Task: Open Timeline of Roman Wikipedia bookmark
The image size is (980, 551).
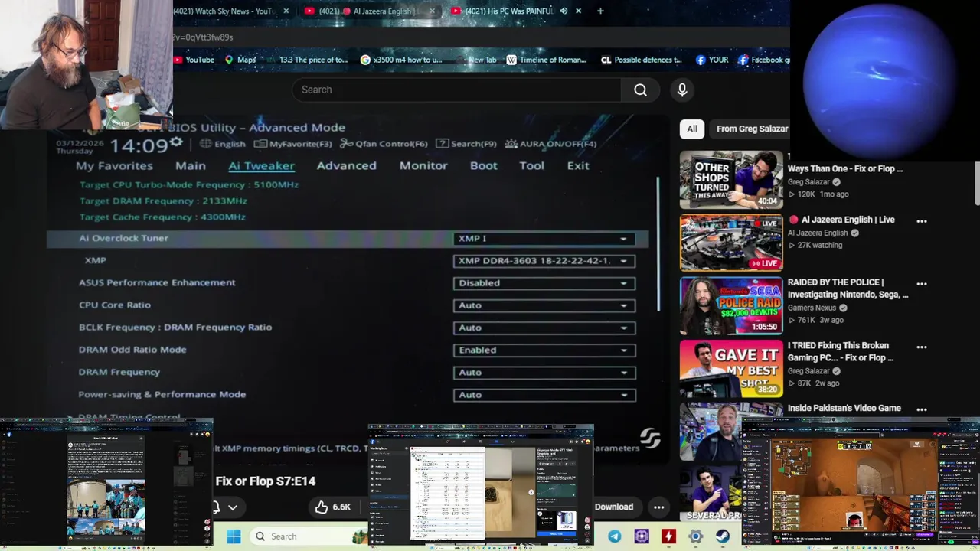Action: click(x=546, y=60)
